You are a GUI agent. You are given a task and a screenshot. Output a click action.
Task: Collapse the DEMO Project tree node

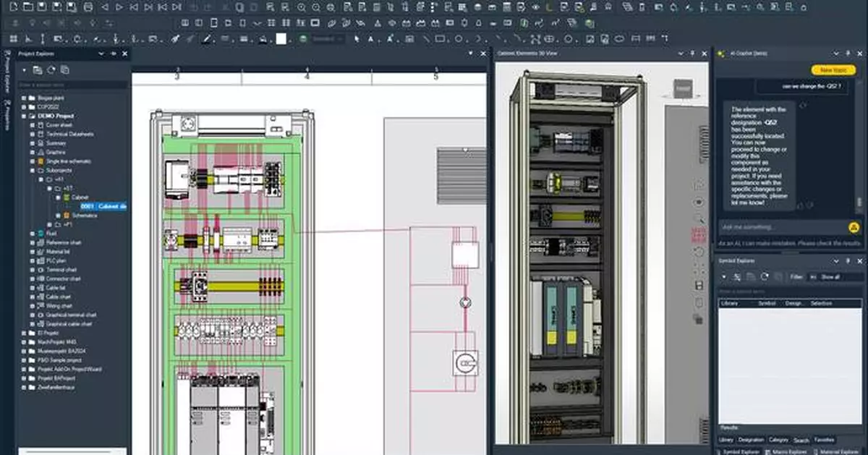coord(24,116)
